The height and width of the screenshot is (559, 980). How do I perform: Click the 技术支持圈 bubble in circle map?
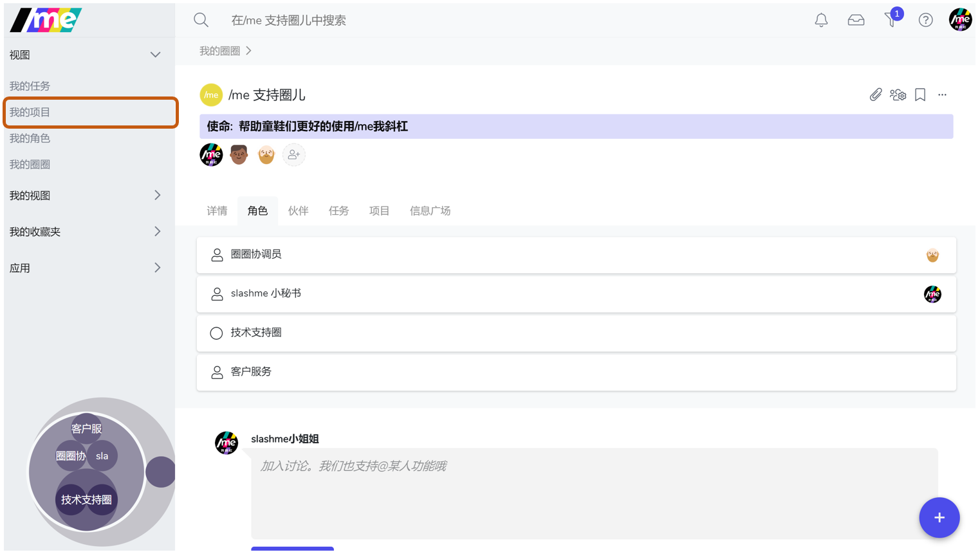[86, 500]
